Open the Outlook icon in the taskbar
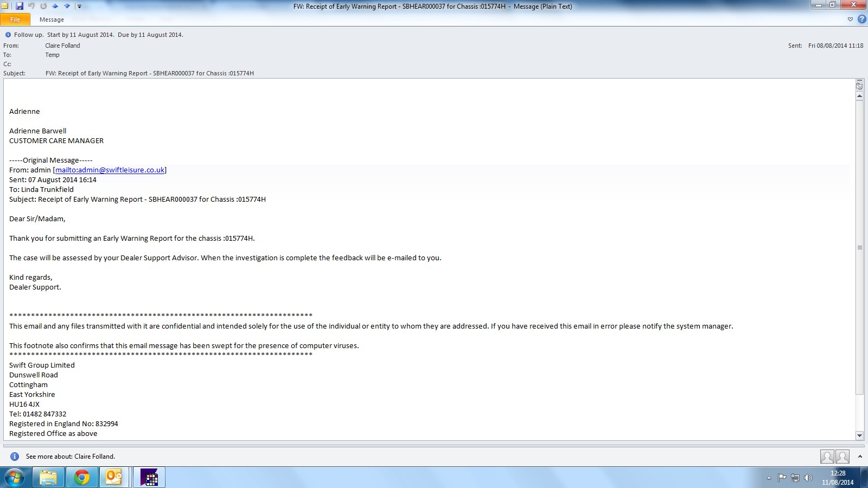The width and height of the screenshot is (868, 488). (114, 477)
